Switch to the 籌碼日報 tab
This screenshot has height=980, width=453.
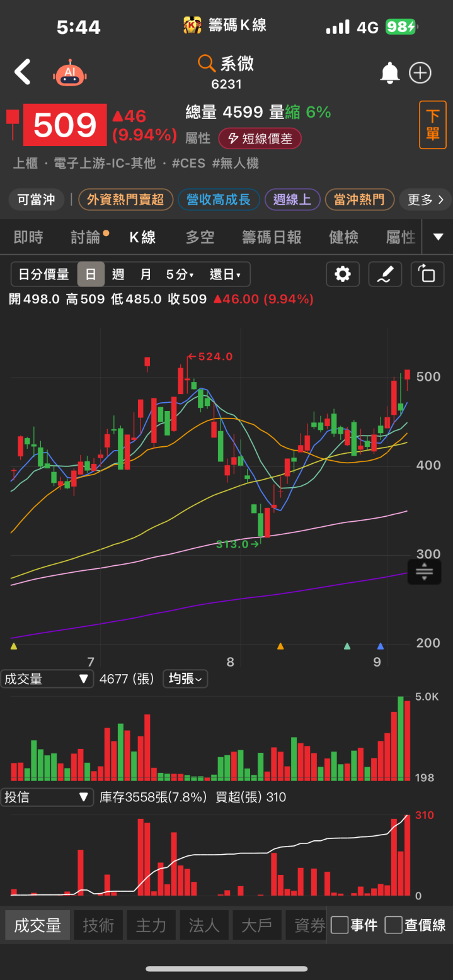point(272,237)
